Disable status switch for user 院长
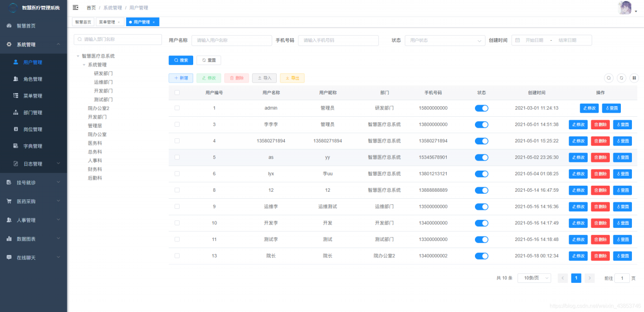The image size is (644, 312). [x=481, y=256]
